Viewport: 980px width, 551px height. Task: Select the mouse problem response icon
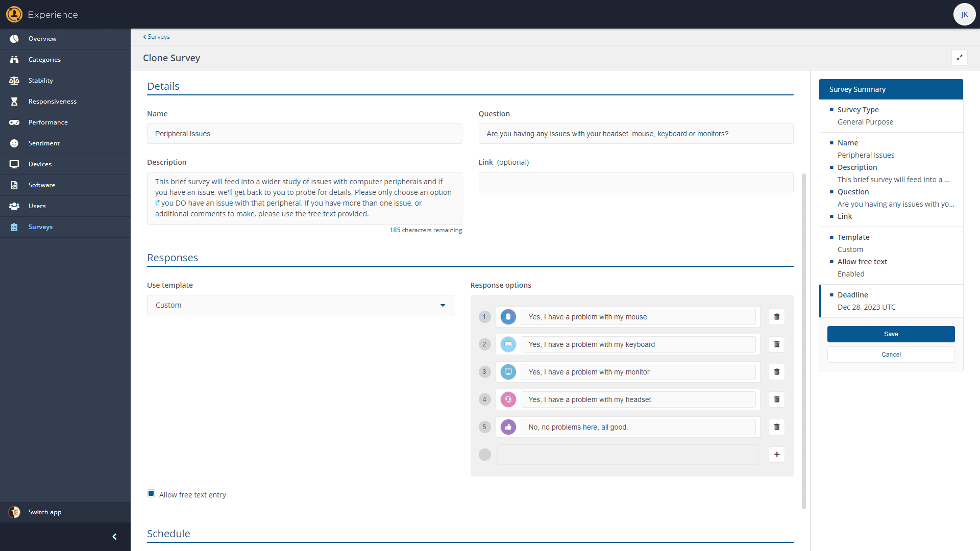(509, 316)
